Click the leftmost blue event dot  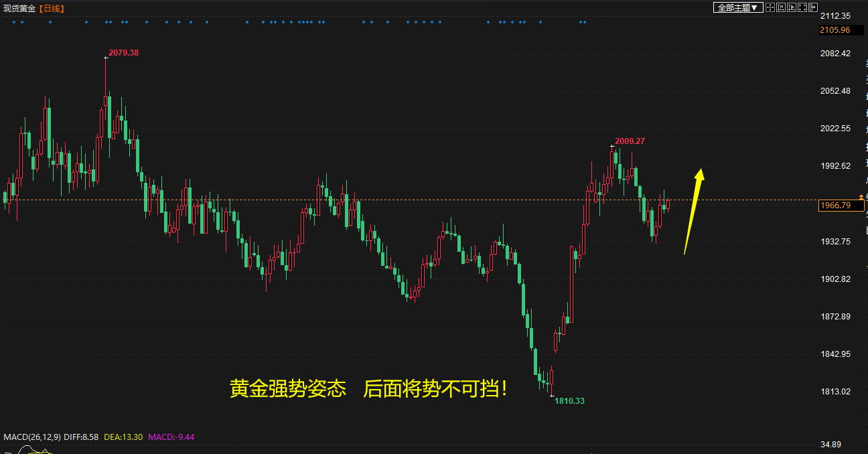[14, 22]
